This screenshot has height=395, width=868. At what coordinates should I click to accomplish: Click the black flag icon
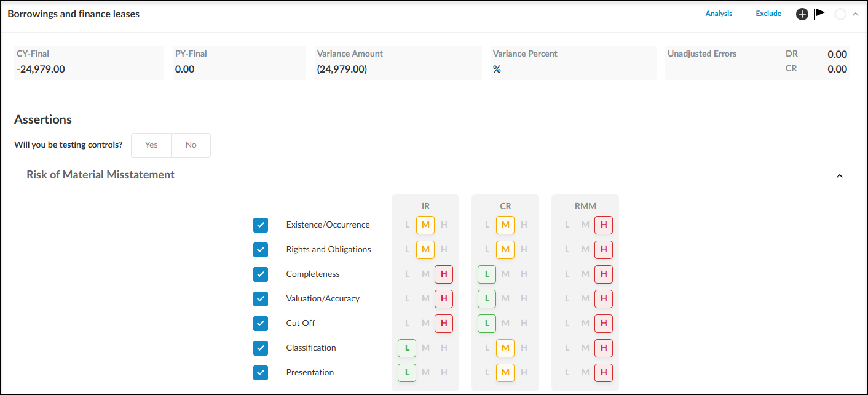[819, 14]
